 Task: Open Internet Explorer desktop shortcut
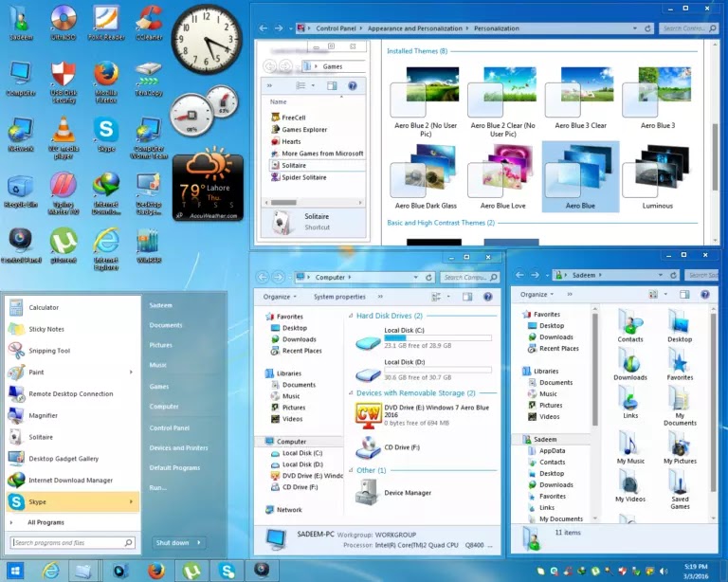(x=106, y=248)
